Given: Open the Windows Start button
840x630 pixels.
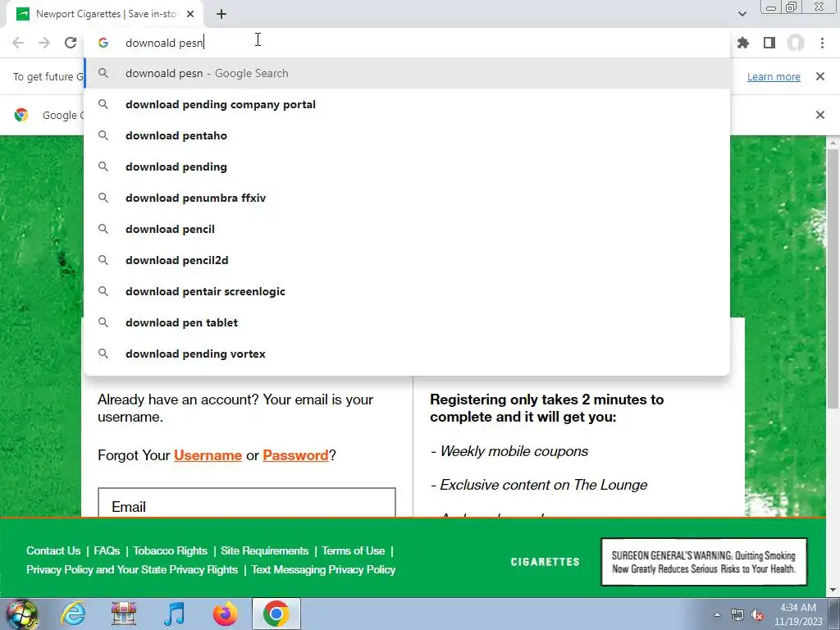Looking at the screenshot, I should (21, 614).
